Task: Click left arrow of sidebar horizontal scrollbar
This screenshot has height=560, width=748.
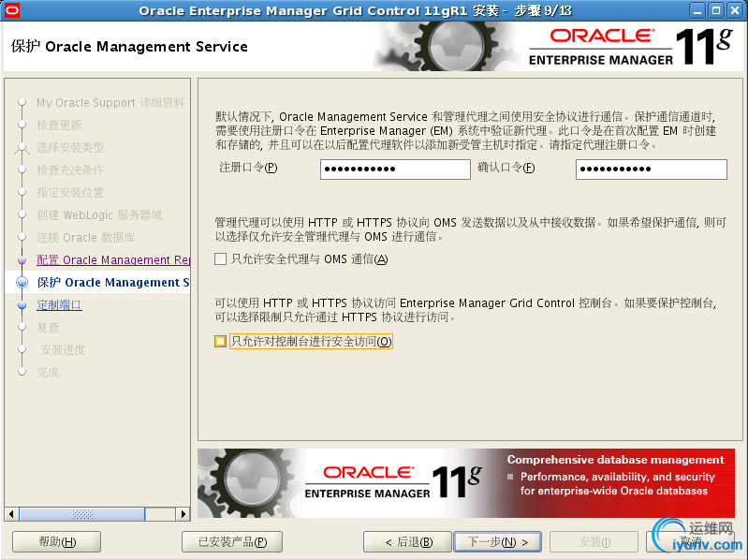Action: [11, 514]
